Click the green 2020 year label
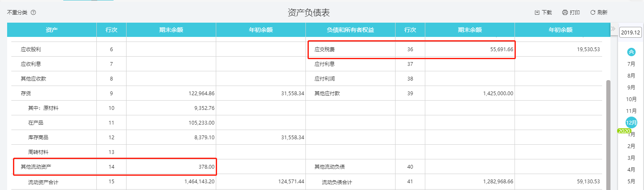 coord(624,131)
